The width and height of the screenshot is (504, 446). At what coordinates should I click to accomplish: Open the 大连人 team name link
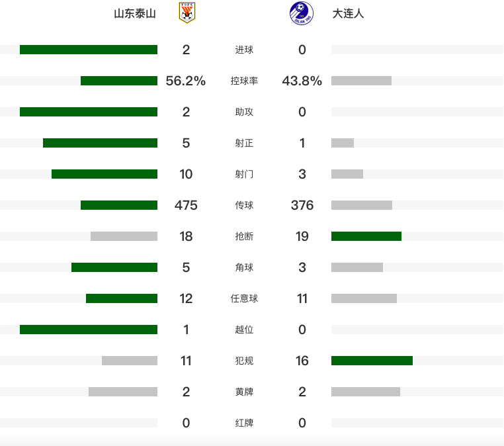[x=348, y=14]
